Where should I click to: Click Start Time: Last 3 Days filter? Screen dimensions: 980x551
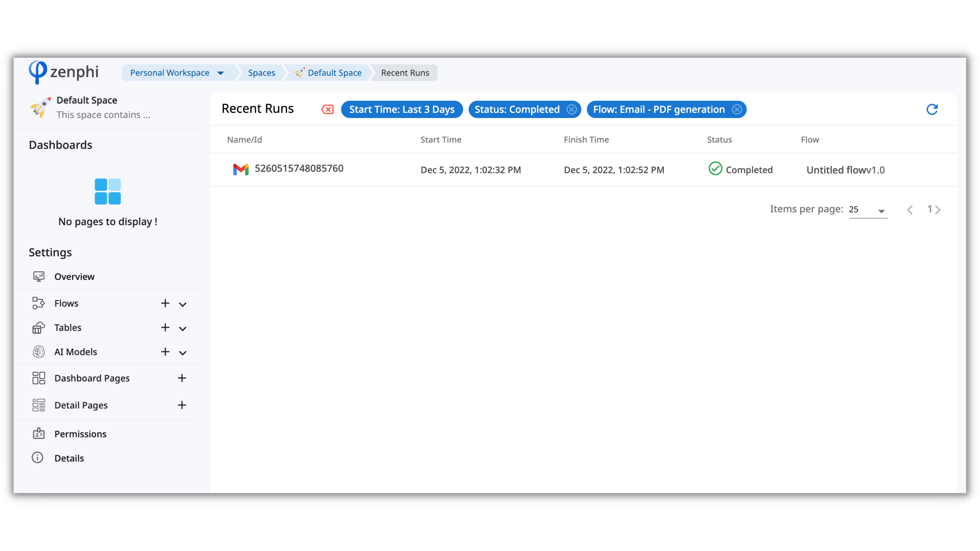click(402, 110)
